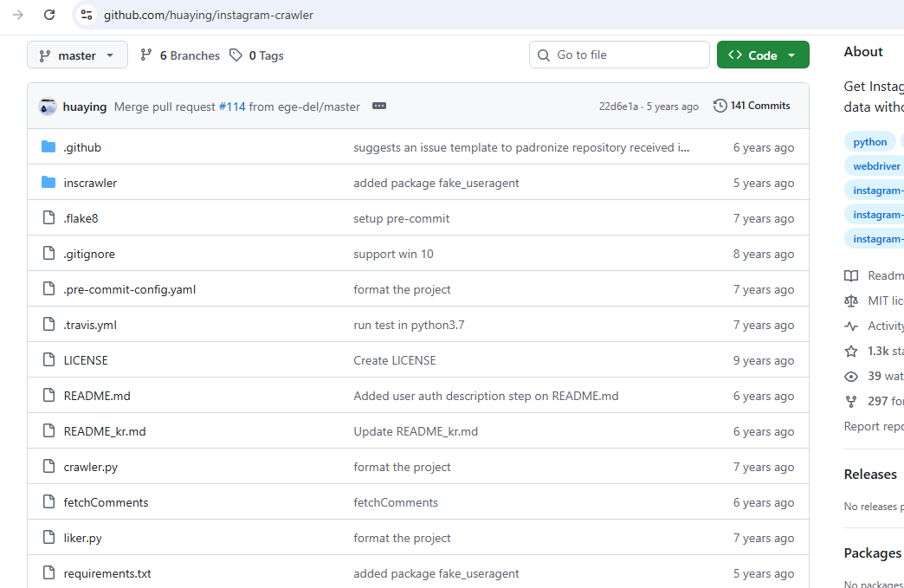Click the fork icon by 297
This screenshot has width=904, height=588.
coord(851,401)
